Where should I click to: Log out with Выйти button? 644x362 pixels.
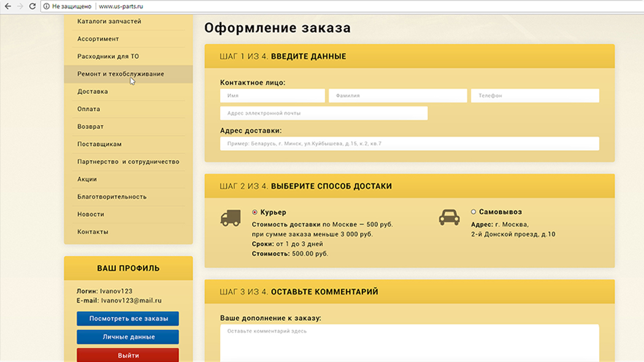pyautogui.click(x=128, y=355)
